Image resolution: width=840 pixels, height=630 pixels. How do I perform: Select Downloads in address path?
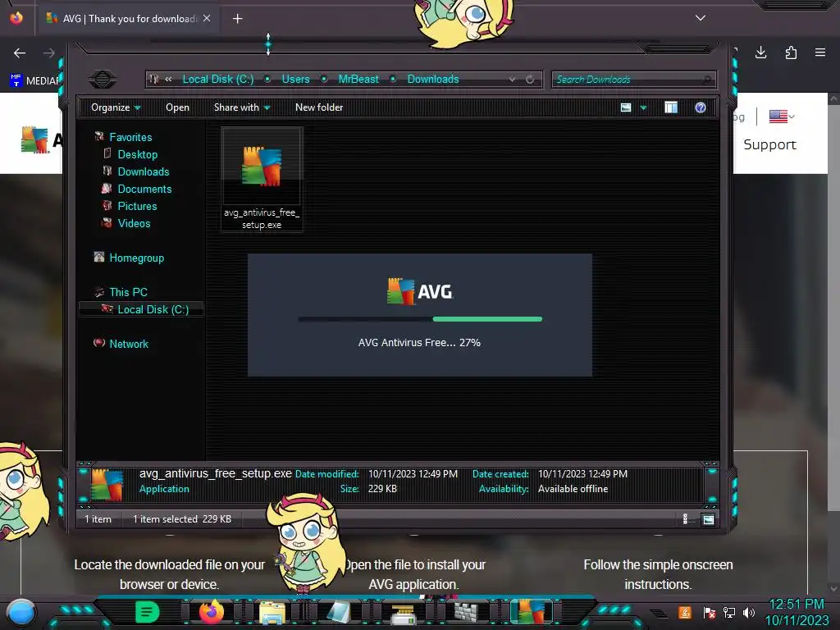point(433,80)
